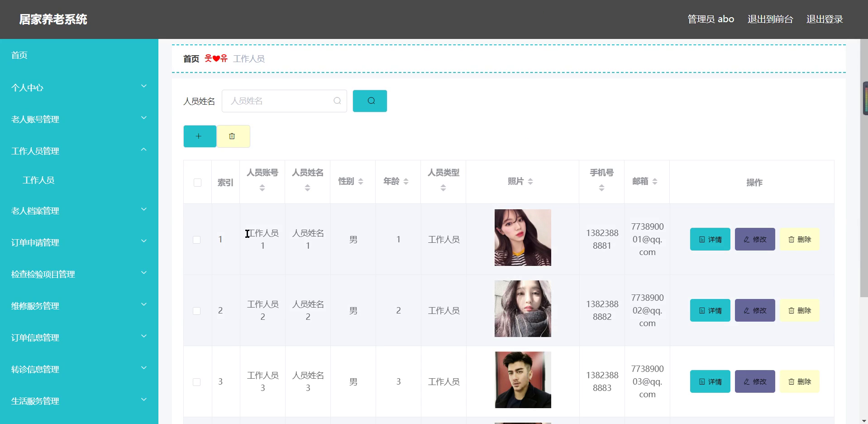Screen dimensions: 868x424
Task: Expand 生活服务管理 sidebar menu
Action: click(79, 401)
